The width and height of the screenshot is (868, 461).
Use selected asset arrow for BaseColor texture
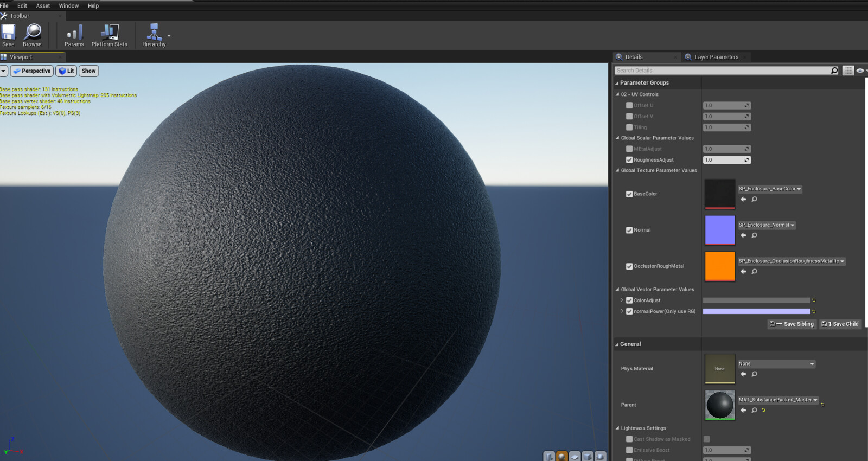(743, 199)
